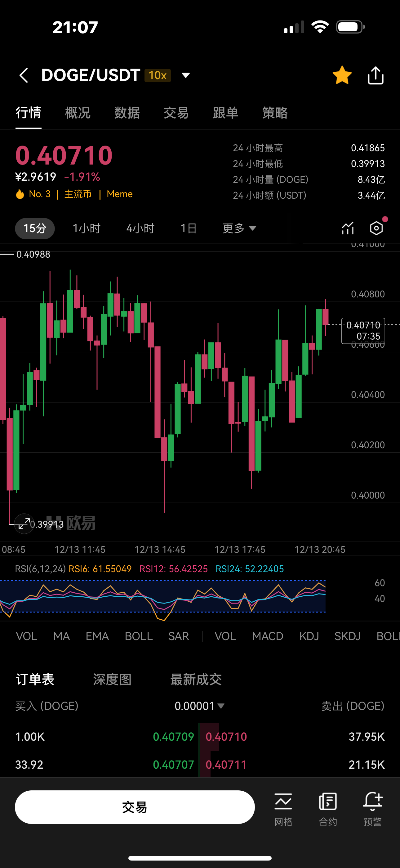Tap the battery status icon
400x868 pixels.
(350, 27)
